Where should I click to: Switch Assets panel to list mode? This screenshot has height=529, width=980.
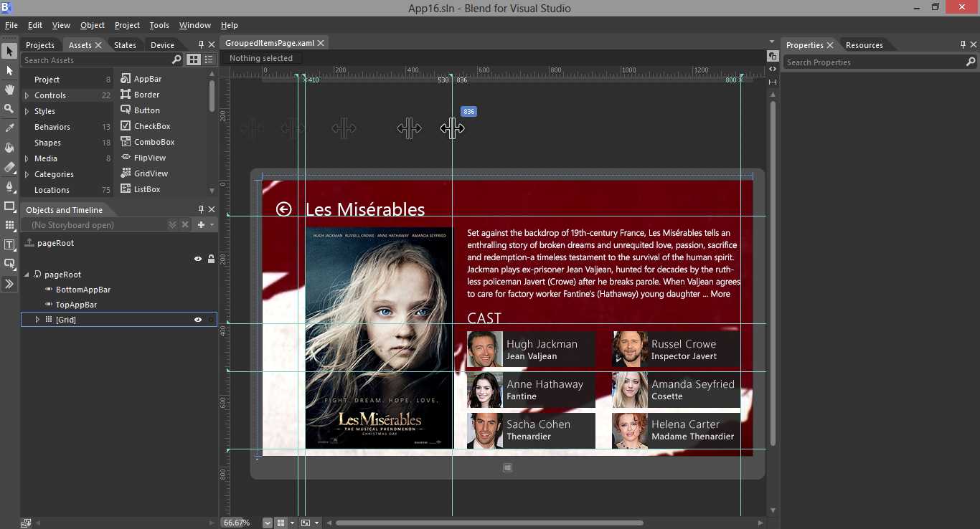click(x=209, y=59)
